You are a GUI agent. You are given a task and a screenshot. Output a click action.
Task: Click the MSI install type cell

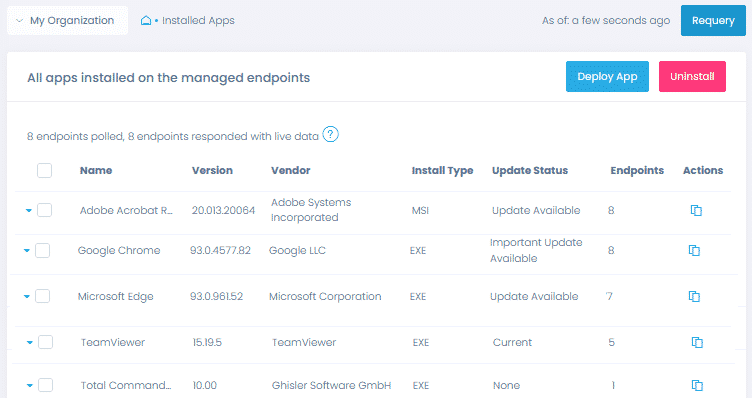click(420, 210)
